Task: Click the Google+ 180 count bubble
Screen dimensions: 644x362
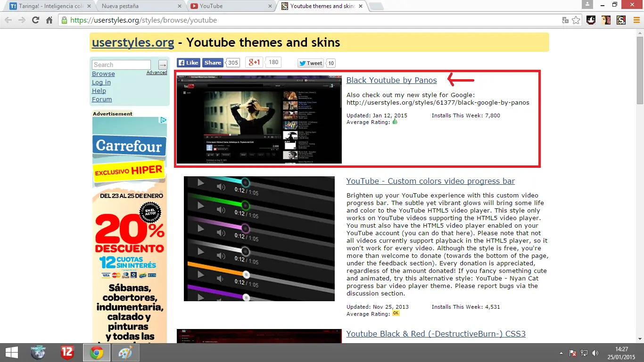Action: click(273, 62)
